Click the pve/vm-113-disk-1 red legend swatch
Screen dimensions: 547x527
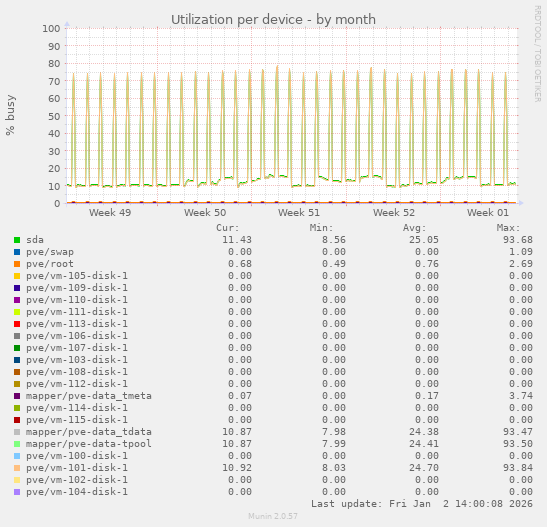(x=17, y=324)
